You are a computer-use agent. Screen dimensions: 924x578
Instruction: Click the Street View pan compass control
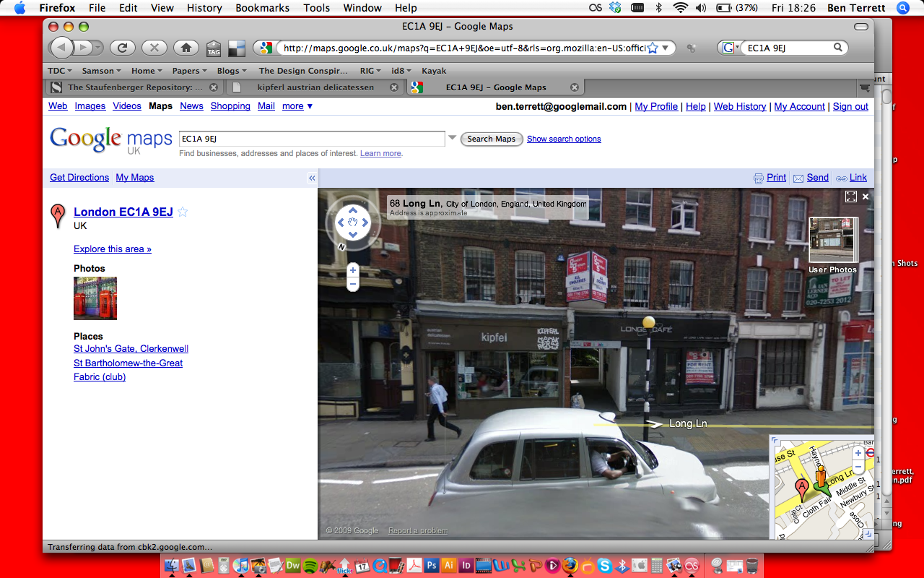coord(353,223)
